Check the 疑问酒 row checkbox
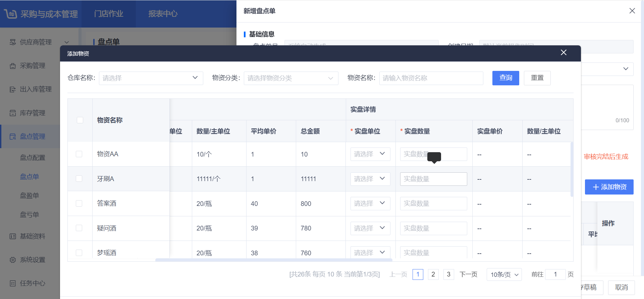The image size is (644, 299). [79, 228]
